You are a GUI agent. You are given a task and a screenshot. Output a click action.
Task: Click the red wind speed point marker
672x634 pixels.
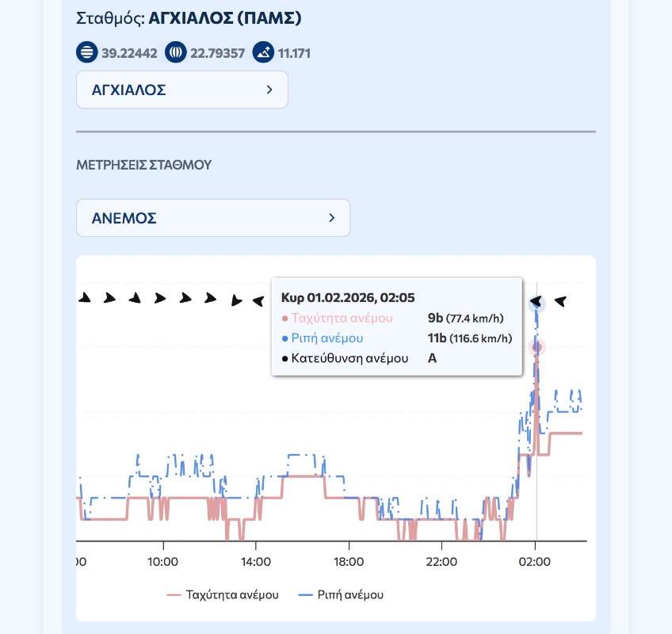(537, 347)
